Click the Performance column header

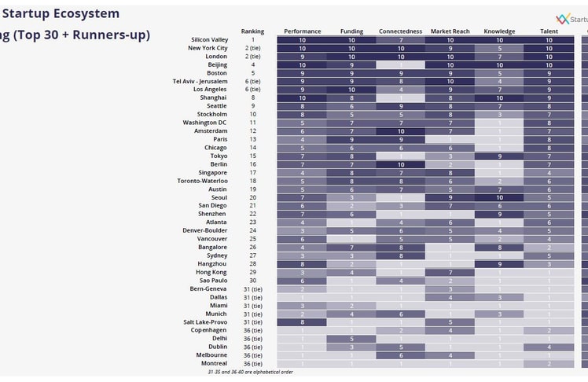303,31
